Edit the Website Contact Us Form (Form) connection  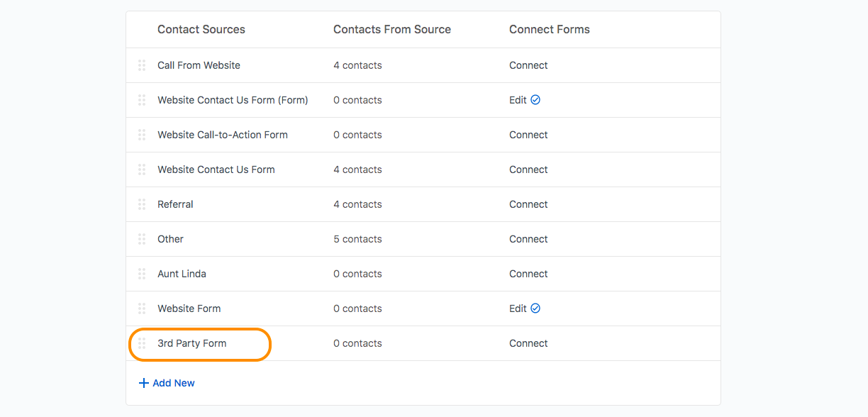518,100
